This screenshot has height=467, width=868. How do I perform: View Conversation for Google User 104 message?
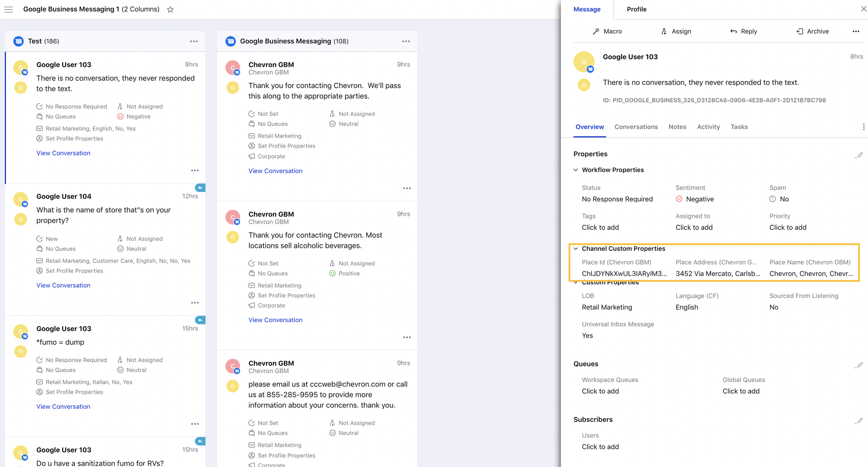click(x=63, y=285)
